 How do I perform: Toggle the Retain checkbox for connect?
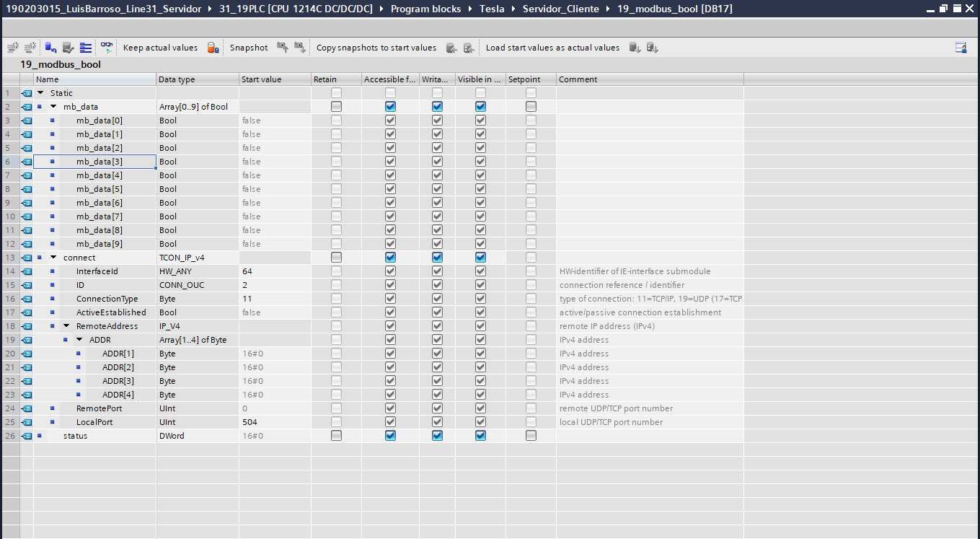tap(336, 258)
